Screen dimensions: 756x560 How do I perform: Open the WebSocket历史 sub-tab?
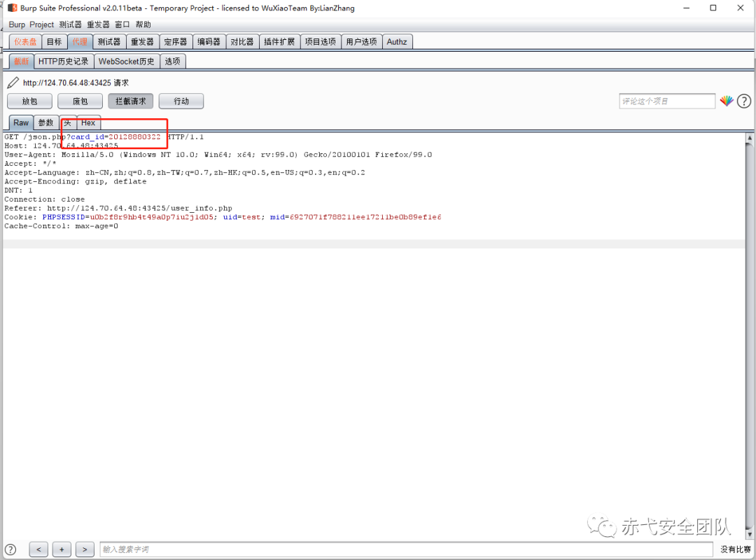(x=126, y=62)
